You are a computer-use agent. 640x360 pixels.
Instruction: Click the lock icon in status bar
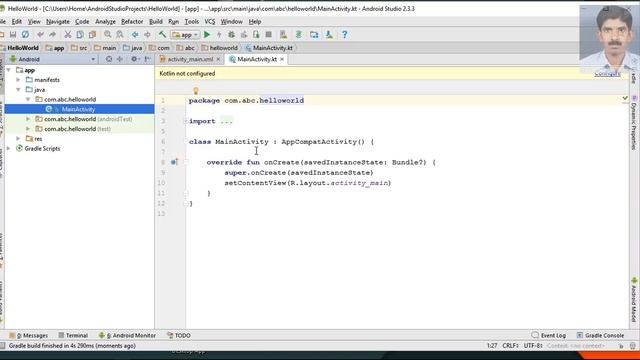click(621, 346)
